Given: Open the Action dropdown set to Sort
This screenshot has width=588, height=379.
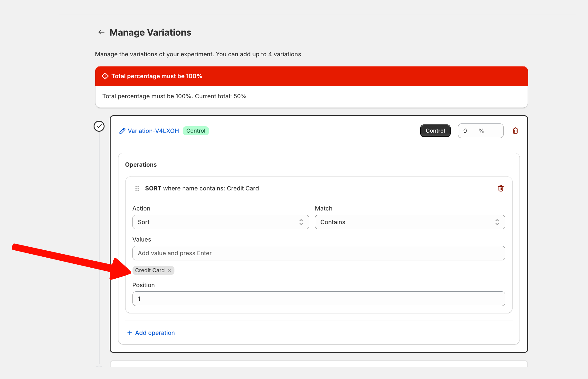Looking at the screenshot, I should coord(221,222).
